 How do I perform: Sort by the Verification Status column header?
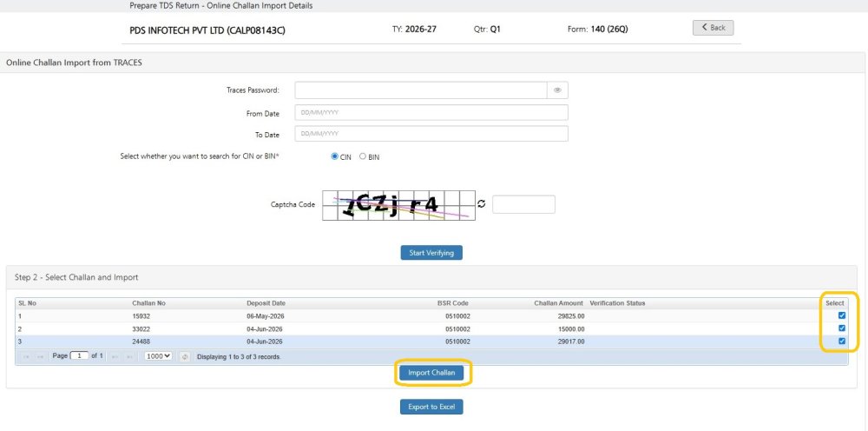pos(617,303)
